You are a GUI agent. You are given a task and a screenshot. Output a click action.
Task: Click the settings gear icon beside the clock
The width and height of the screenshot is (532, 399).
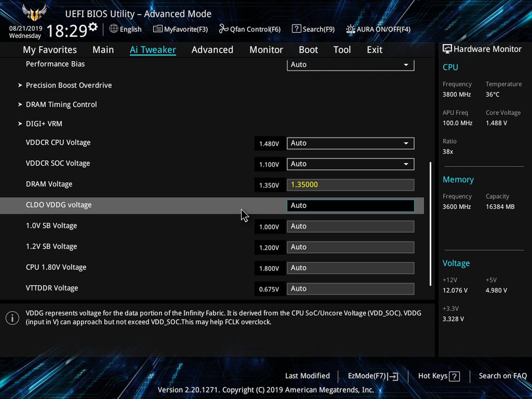[93, 27]
